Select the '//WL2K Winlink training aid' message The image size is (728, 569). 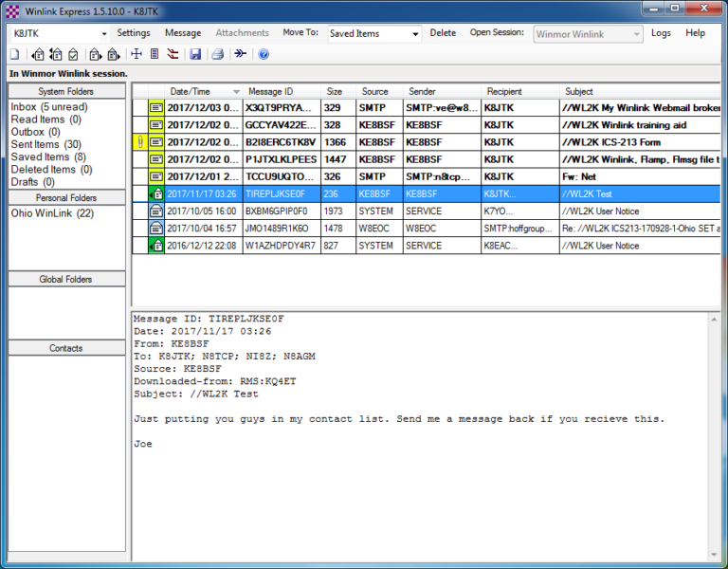click(x=427, y=125)
